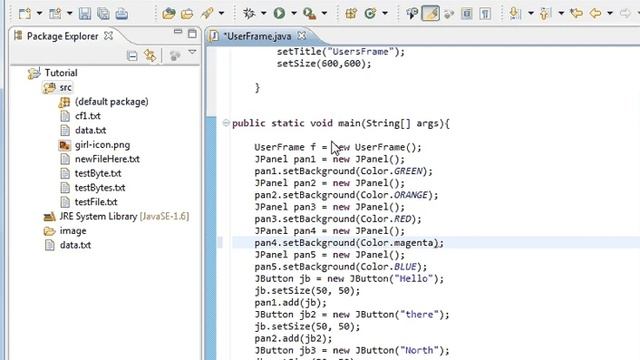Image resolution: width=640 pixels, height=360 pixels.
Task: Toggle the Word Wrap icon
Action: coord(449,13)
